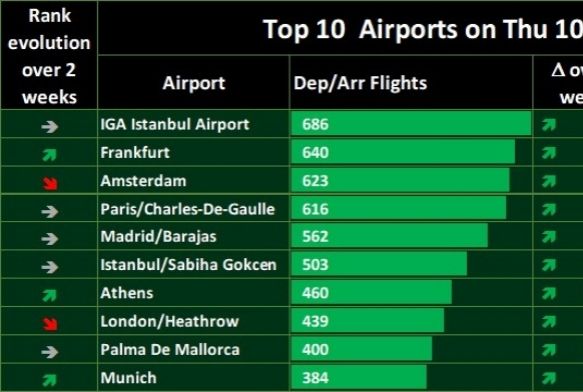
Task: Select the Airport column header
Action: 194,83
